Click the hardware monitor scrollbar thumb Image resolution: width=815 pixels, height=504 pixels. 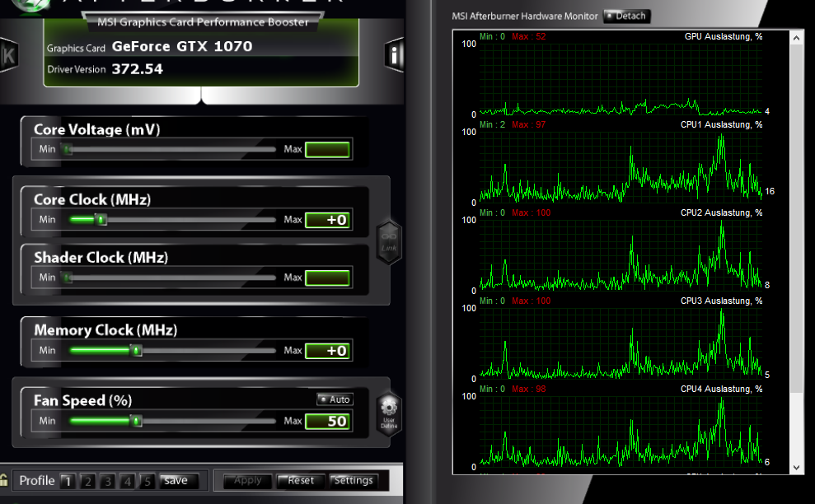796,219
